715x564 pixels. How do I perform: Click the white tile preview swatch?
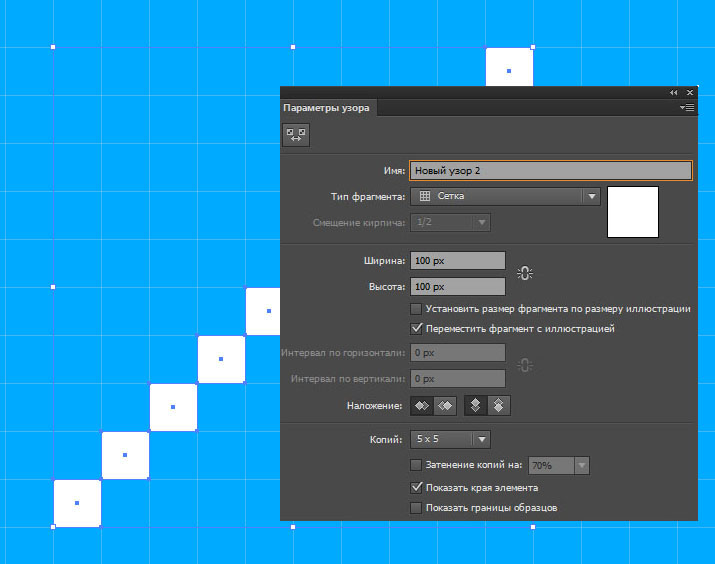632,211
